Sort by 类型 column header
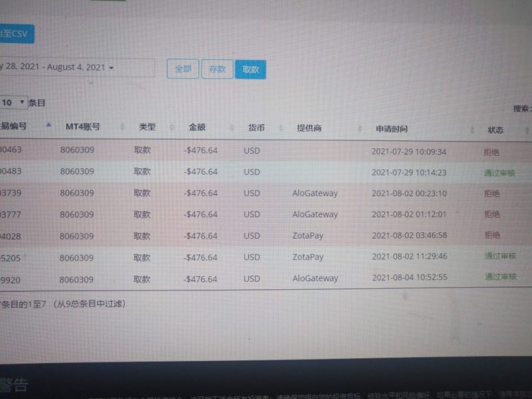This screenshot has width=532, height=399. pos(147,127)
